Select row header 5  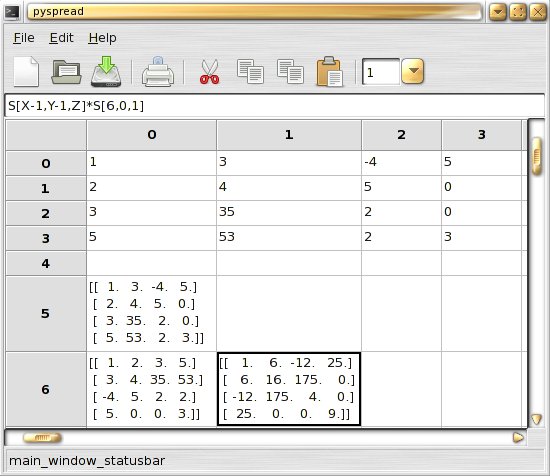pyautogui.click(x=46, y=313)
